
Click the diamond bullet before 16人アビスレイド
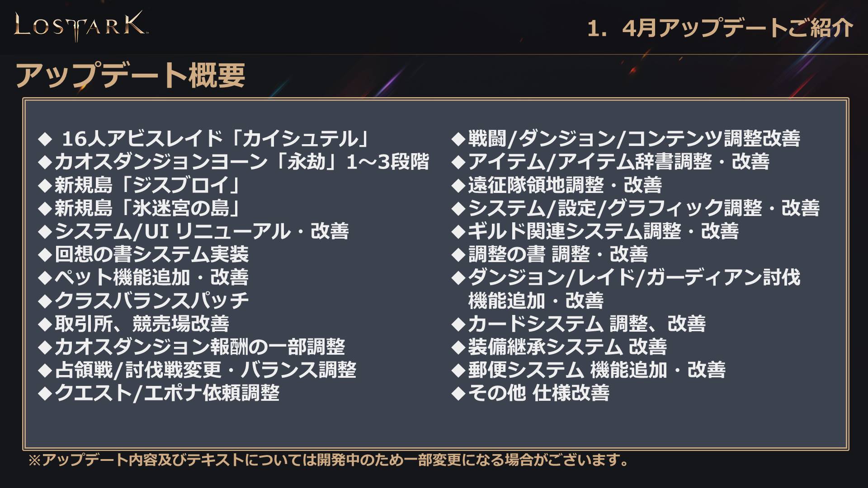(x=46, y=139)
